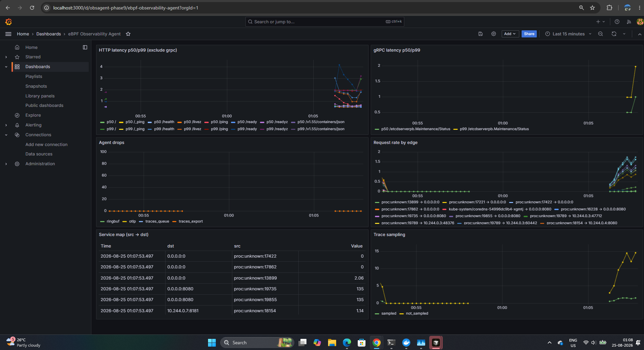Select Dashboards in the sidebar
This screenshot has height=350, width=644.
(37, 67)
